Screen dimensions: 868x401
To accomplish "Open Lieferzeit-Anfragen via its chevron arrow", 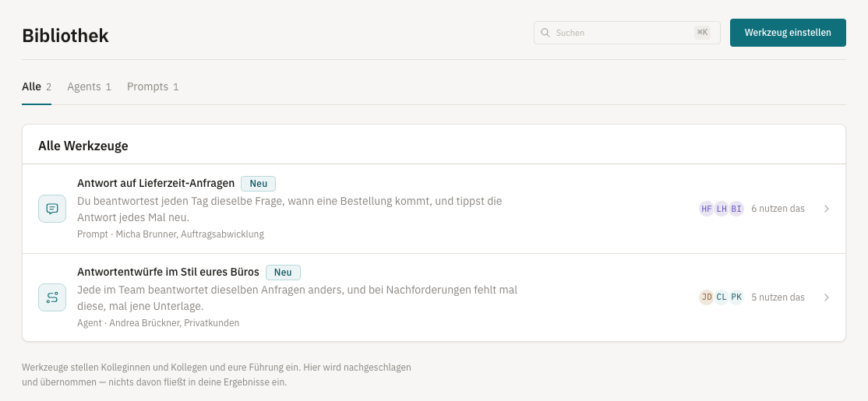I will point(827,209).
